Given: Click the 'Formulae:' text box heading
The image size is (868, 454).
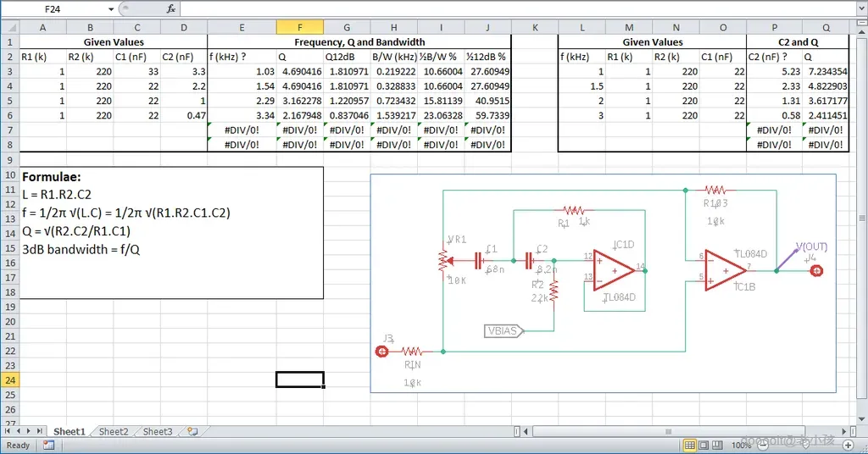Looking at the screenshot, I should point(52,177).
